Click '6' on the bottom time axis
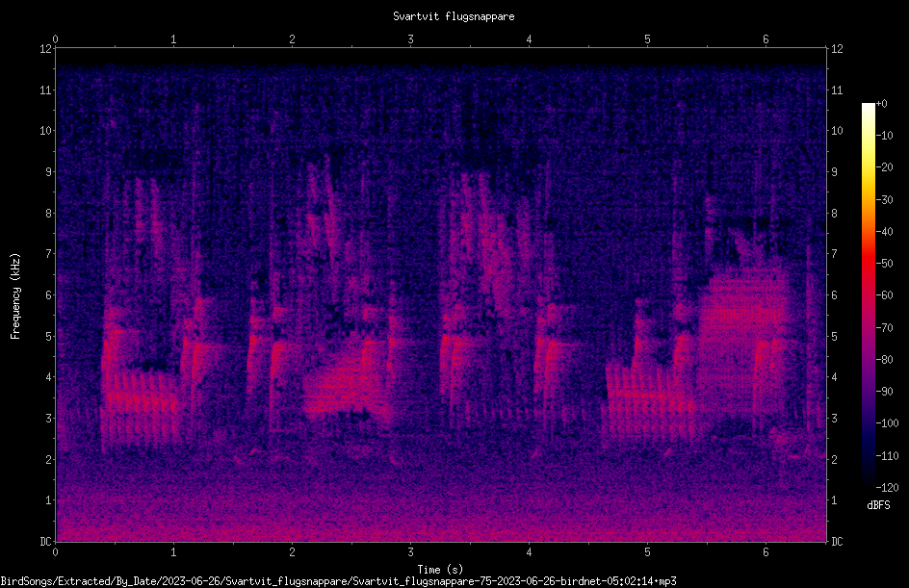Viewport: 909px width, 588px height. click(x=766, y=552)
